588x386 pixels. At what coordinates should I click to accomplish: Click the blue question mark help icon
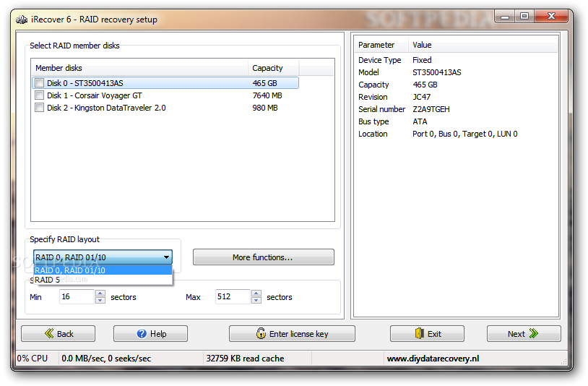142,333
